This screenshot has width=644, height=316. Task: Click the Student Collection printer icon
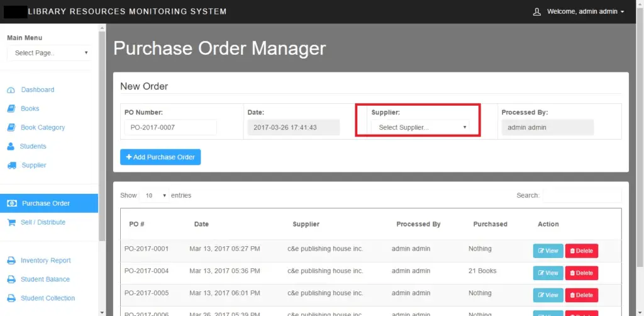[11, 298]
